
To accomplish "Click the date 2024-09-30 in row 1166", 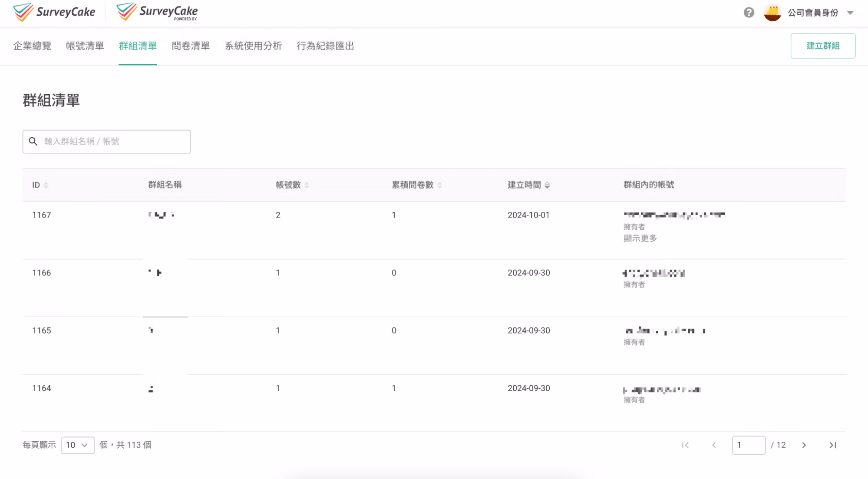I will pyautogui.click(x=528, y=273).
